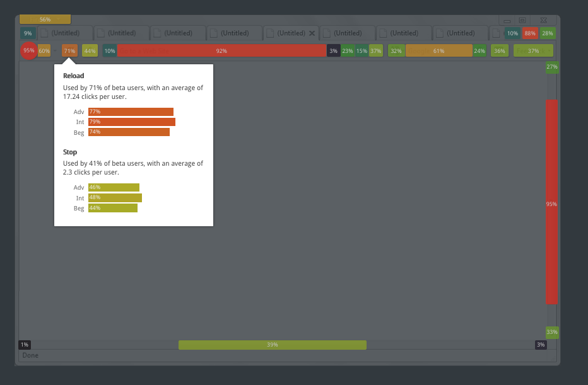Click the 28% marker in the tab bar
Image resolution: width=588 pixels, height=385 pixels.
click(x=548, y=33)
